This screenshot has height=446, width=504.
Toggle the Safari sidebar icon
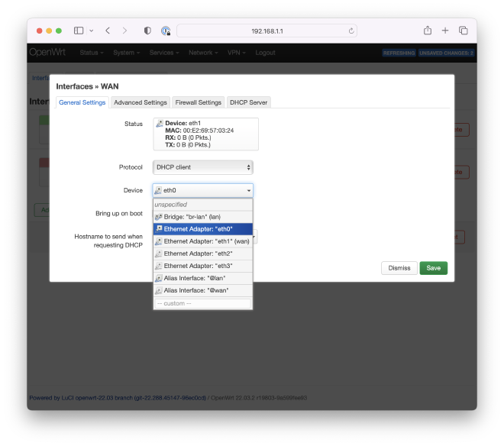pyautogui.click(x=79, y=31)
